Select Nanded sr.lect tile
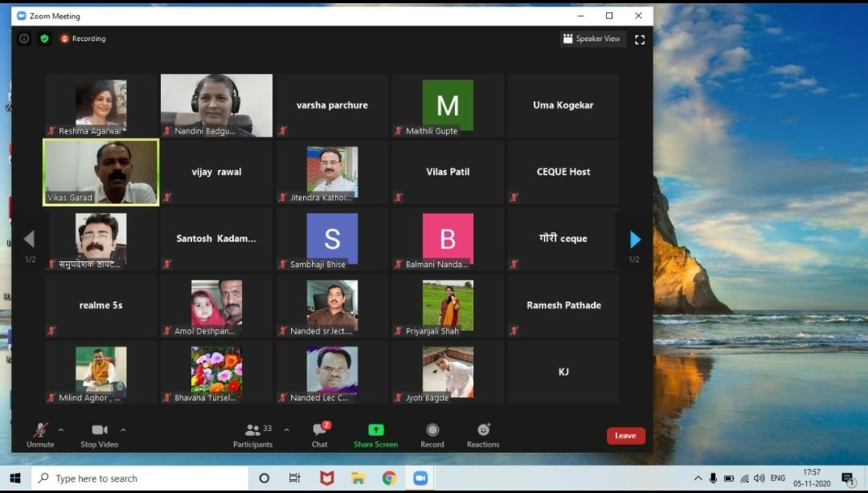This screenshot has width=868, height=493. [332, 306]
